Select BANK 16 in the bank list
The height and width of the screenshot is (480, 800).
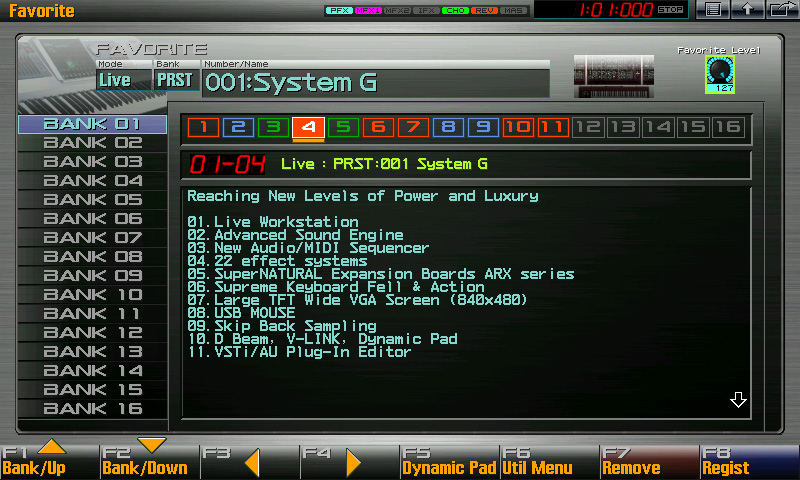click(x=92, y=409)
